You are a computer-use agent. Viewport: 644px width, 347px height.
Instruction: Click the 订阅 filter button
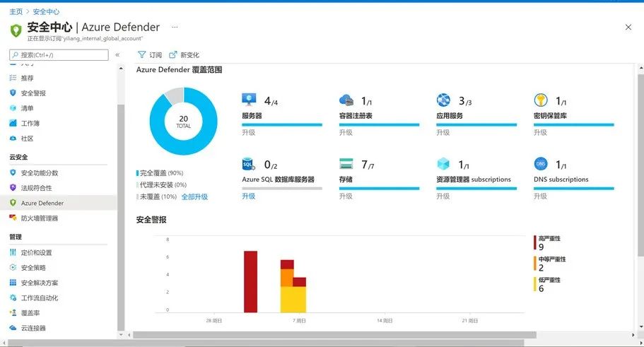[x=150, y=54]
